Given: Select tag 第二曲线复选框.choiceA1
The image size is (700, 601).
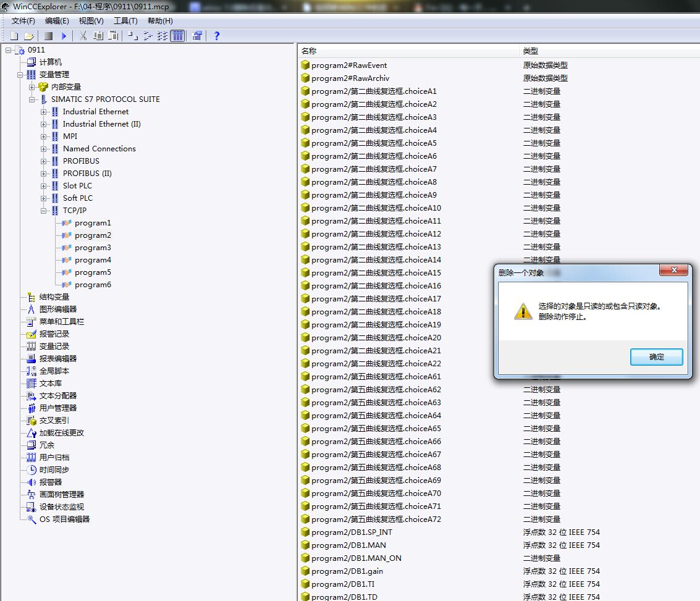Looking at the screenshot, I should (374, 91).
